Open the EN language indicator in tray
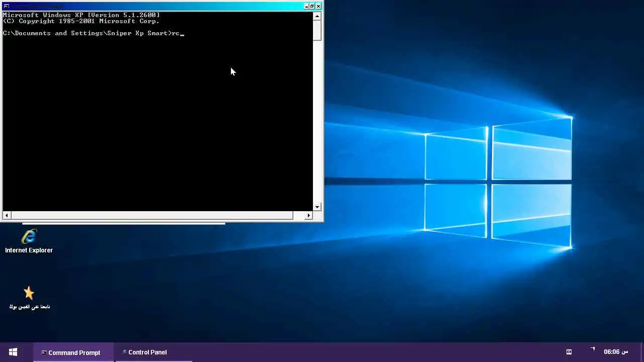 (569, 352)
